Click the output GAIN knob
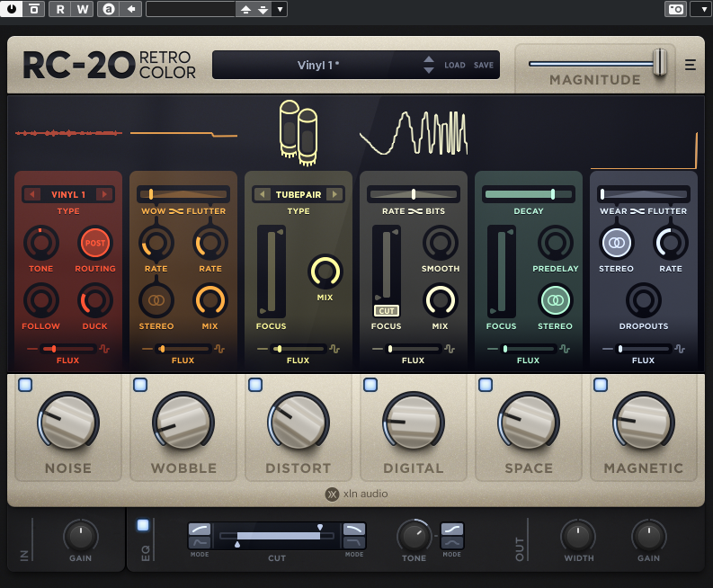The width and height of the screenshot is (713, 588). pyautogui.click(x=649, y=536)
